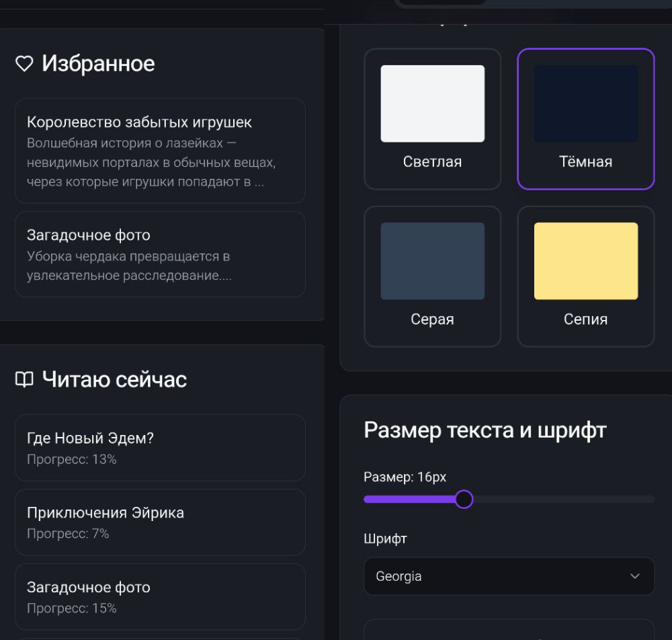Resume Загадочное фото with 15% progress
Screen dimensions: 672x640
160,597
